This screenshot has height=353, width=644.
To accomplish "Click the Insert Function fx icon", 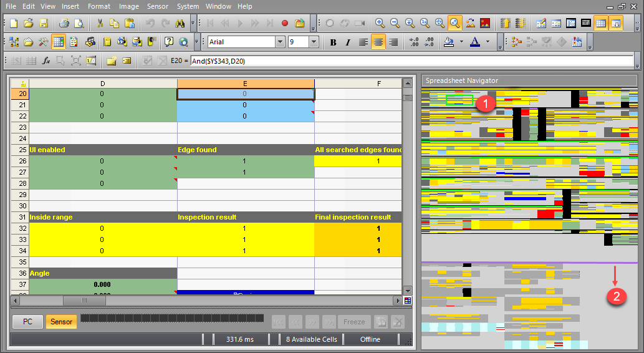I will pyautogui.click(x=46, y=61).
